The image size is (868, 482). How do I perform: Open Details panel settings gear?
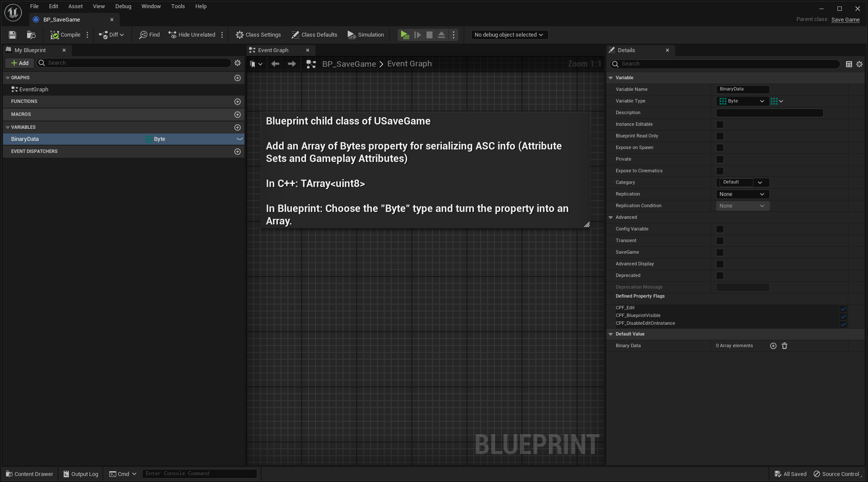click(x=859, y=64)
